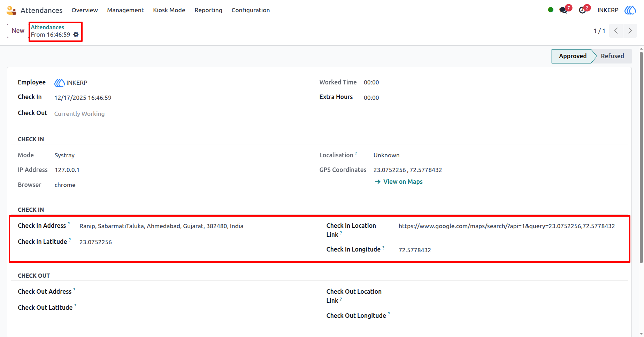Viewport: 644px width, 337px height.
Task: Go to previous record arrow
Action: (616, 31)
